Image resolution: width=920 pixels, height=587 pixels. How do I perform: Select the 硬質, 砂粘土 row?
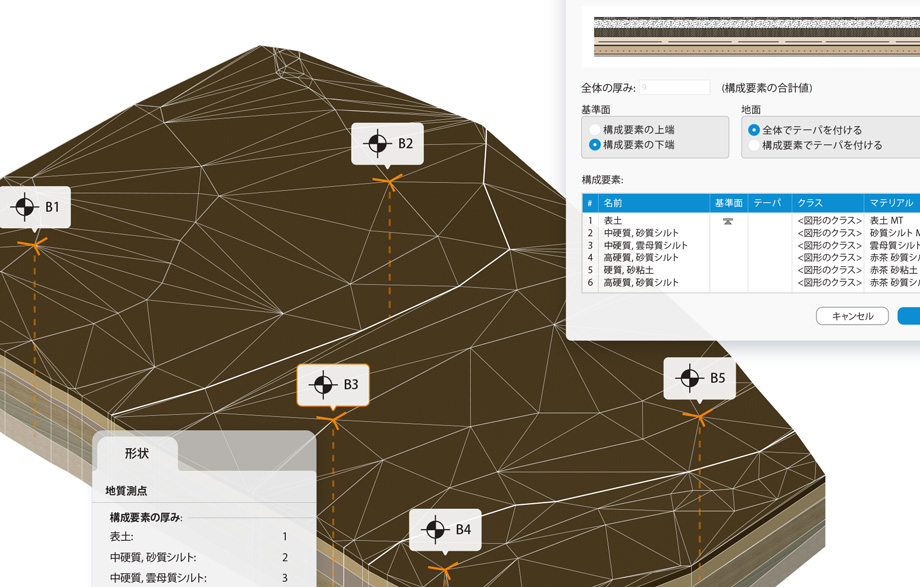[751, 270]
